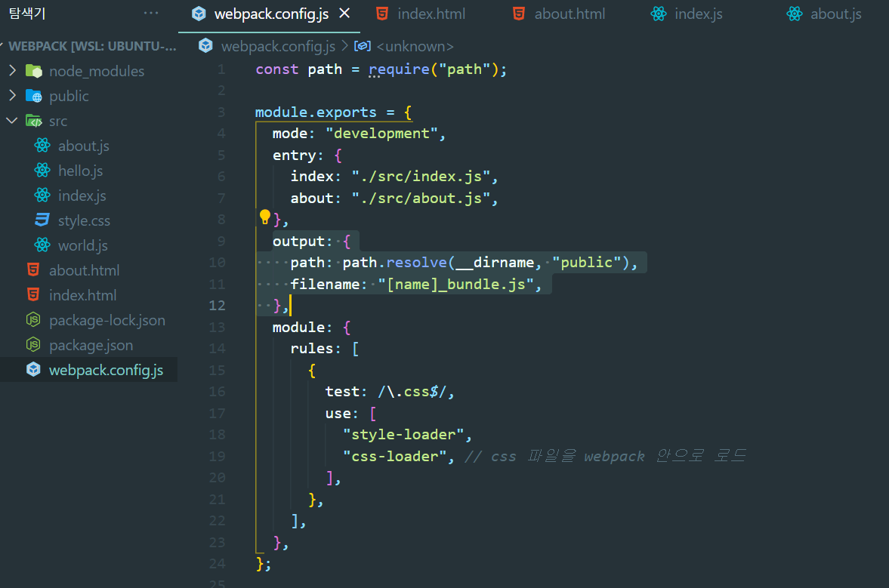Image resolution: width=889 pixels, height=588 pixels.
Task: Open hello.js in the explorer
Action: 81,171
